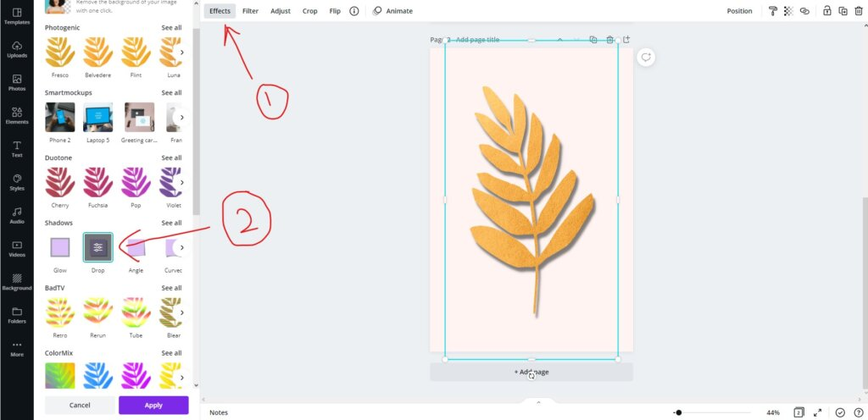This screenshot has height=420, width=868.
Task: Click the purple Apply button
Action: [153, 405]
